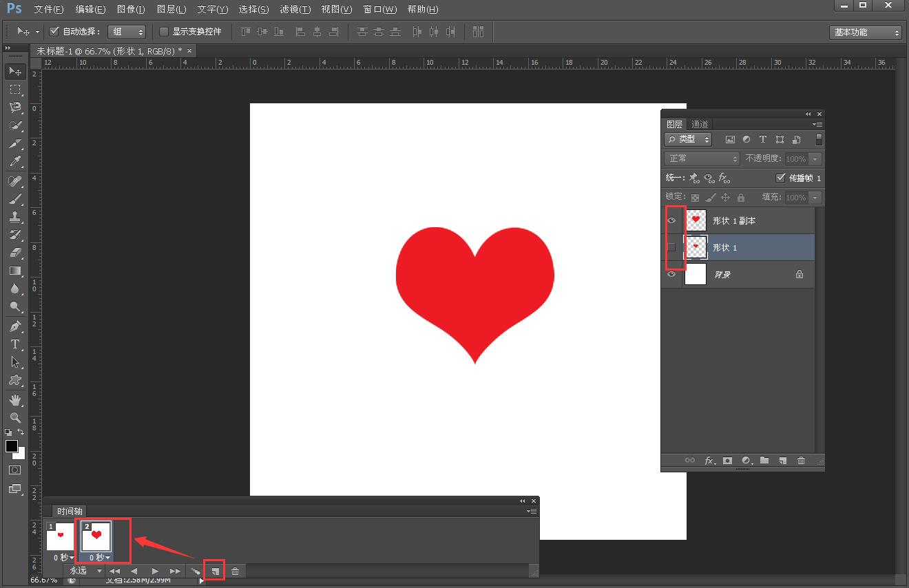Click the new frame duplicate icon in timeline

pos(215,571)
